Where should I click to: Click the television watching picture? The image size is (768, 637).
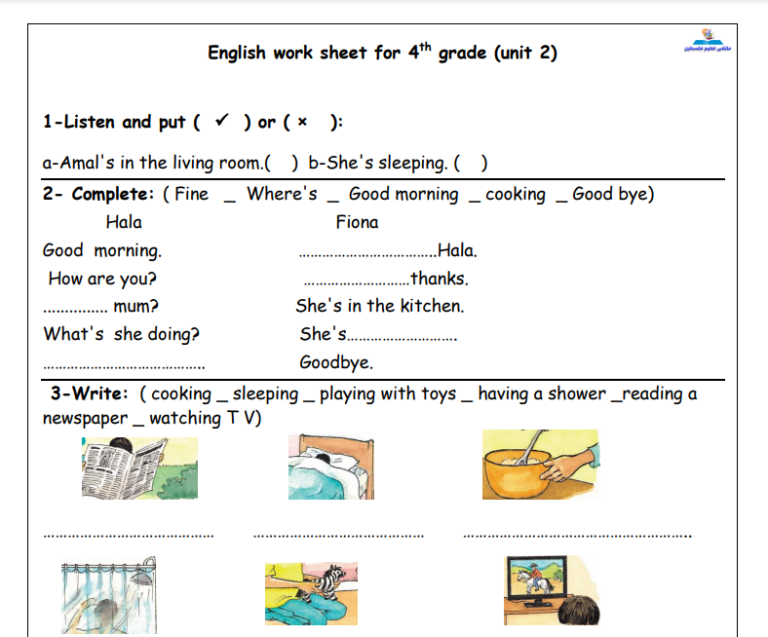point(552,590)
